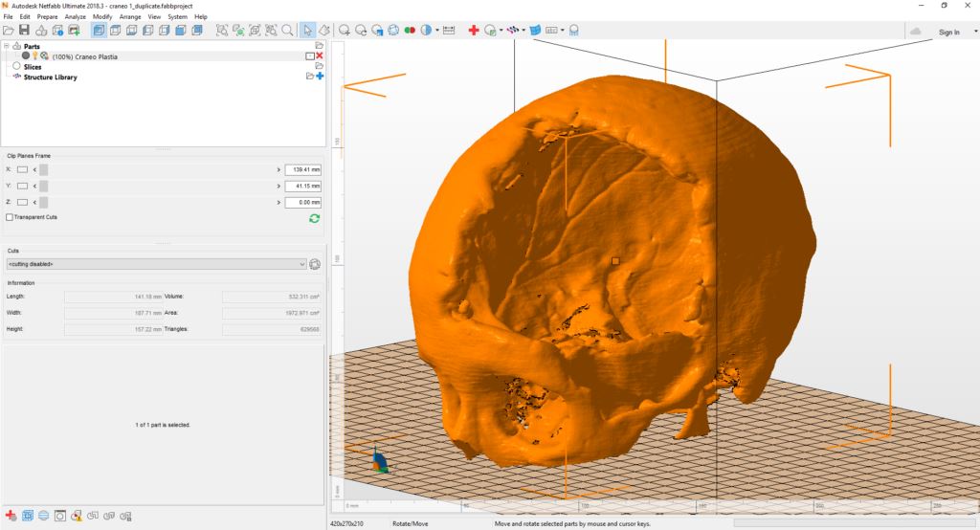Click the X clip position value field
The height and width of the screenshot is (530, 980).
302,169
